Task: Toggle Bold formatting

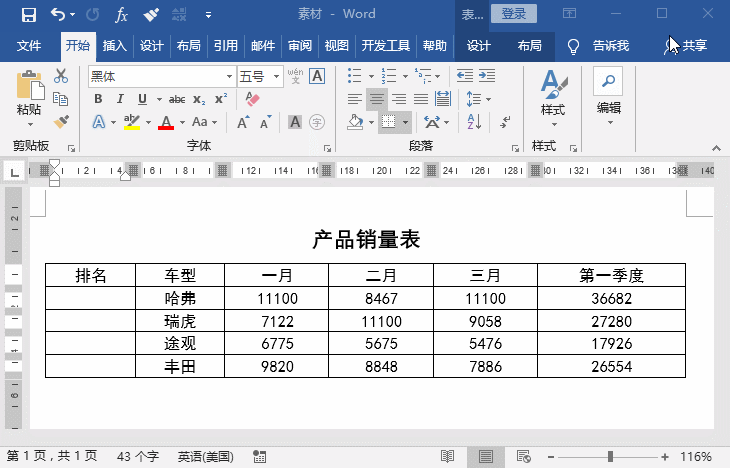Action: [98, 99]
